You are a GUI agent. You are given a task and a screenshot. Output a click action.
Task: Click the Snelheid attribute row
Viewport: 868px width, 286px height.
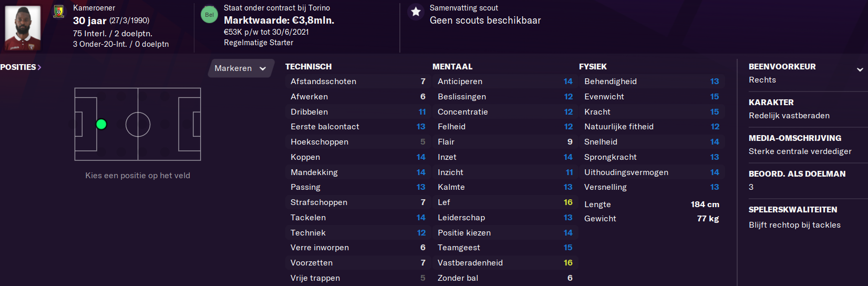tap(652, 142)
